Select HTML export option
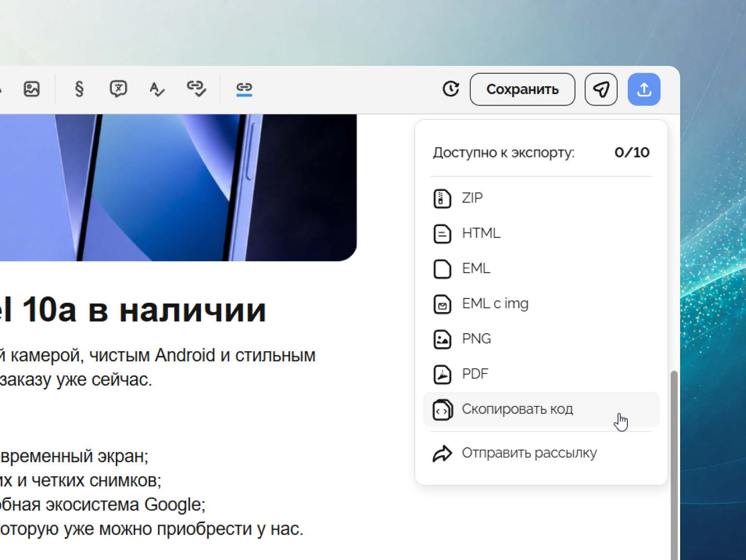The width and height of the screenshot is (746, 560). 541,233
